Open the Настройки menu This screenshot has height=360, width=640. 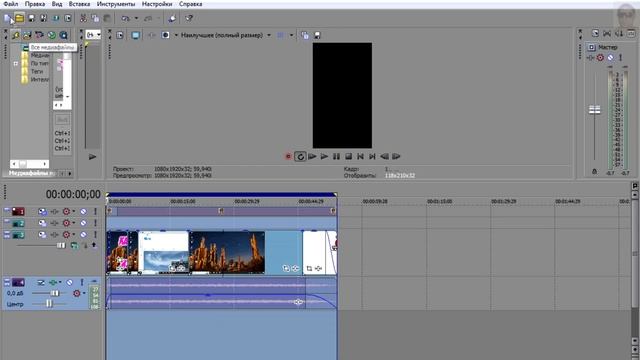pos(157,4)
